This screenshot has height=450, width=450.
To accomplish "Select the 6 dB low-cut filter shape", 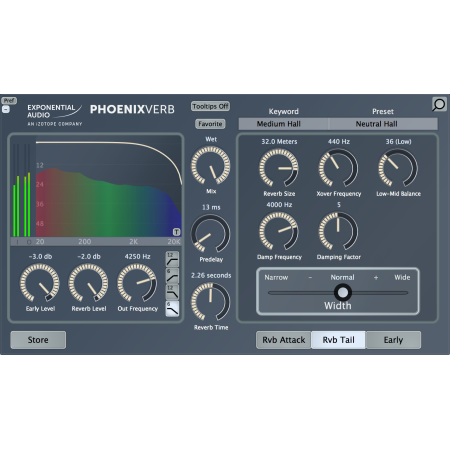I will 172,276.
